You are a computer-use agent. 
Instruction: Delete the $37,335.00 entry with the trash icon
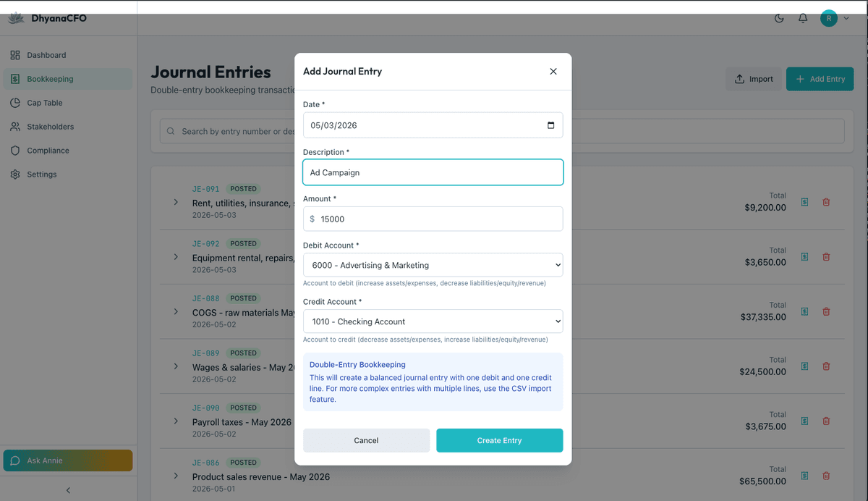point(826,311)
